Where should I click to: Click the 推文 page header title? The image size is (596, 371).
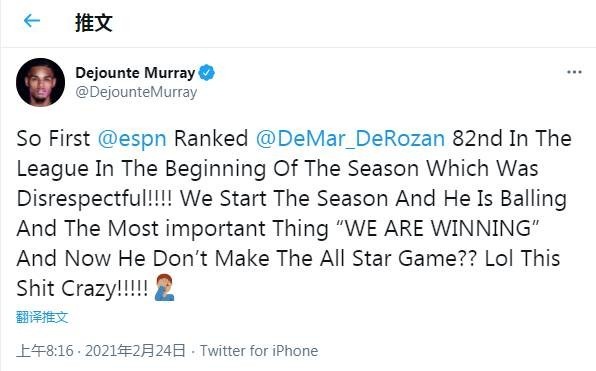coord(94,23)
